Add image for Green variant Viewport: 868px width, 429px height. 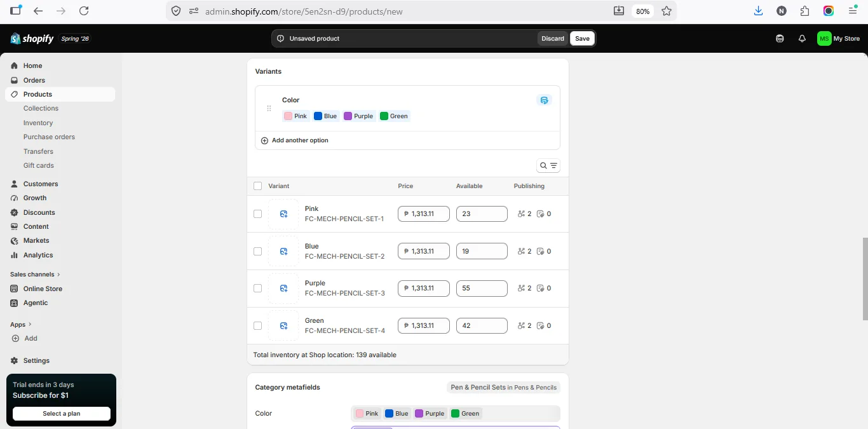283,326
